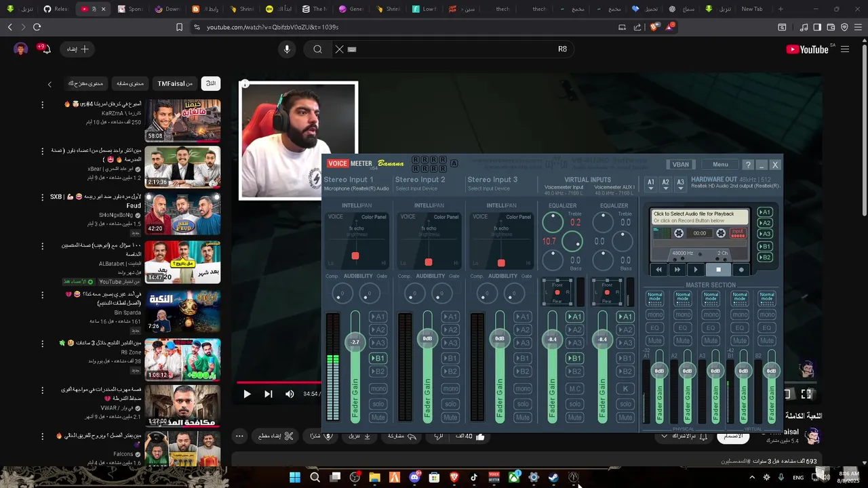Click the Stereo Input 1 fader knob

(x=355, y=342)
